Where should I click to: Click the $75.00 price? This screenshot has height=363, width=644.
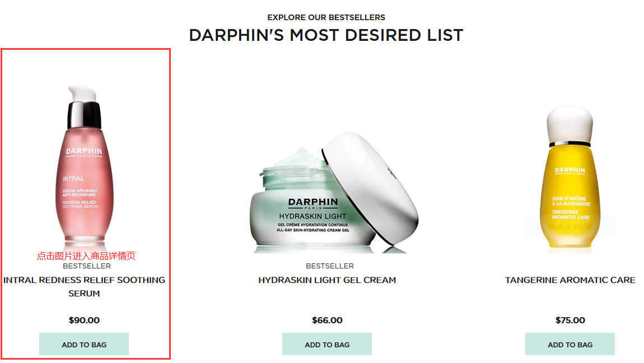click(x=570, y=320)
